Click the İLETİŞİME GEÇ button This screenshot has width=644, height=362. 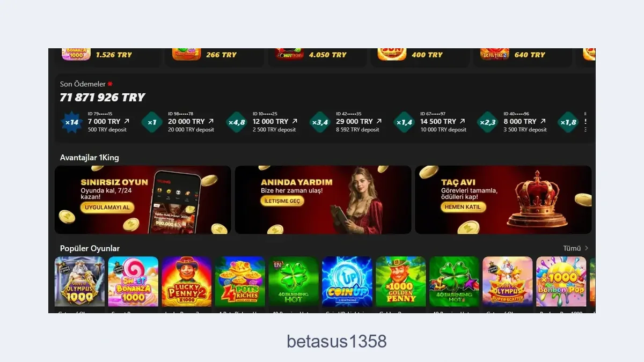(282, 201)
